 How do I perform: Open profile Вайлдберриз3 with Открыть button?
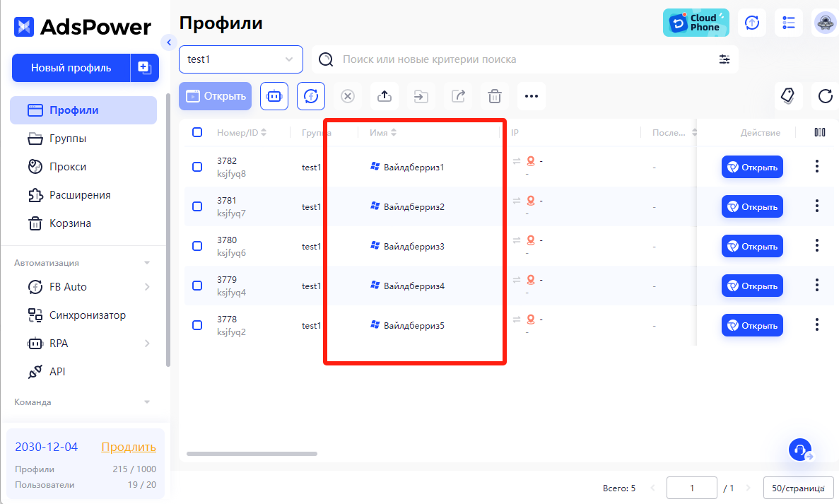point(752,246)
